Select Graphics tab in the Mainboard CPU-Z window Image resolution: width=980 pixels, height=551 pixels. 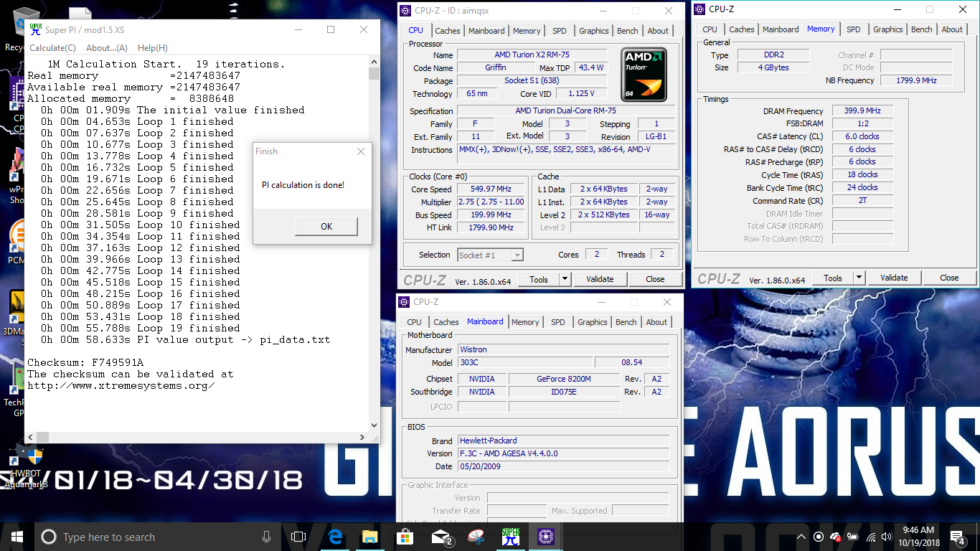click(x=593, y=322)
